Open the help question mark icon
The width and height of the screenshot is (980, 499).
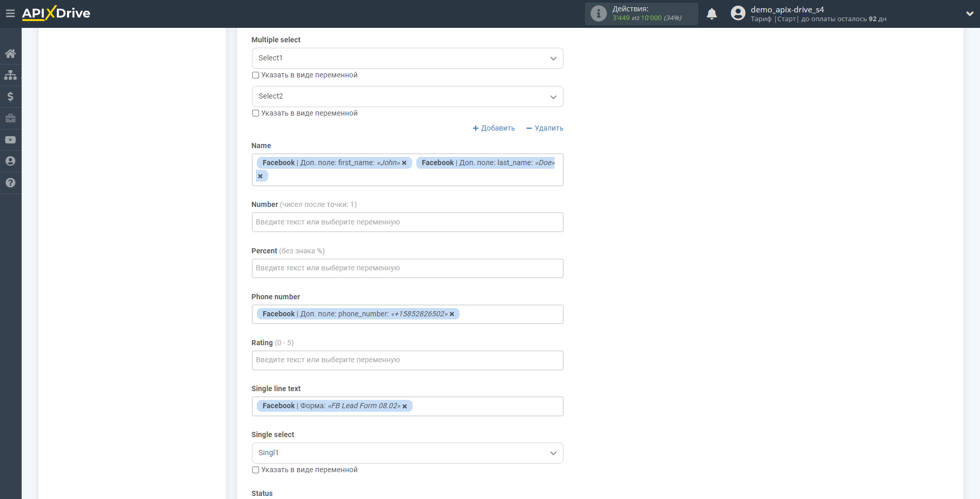[10, 183]
